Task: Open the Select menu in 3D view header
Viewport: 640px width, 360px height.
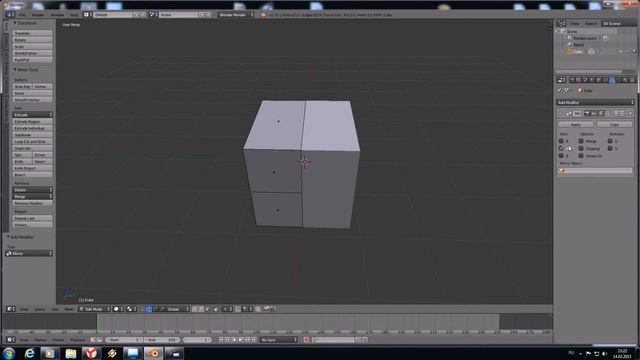Action: (x=40, y=309)
